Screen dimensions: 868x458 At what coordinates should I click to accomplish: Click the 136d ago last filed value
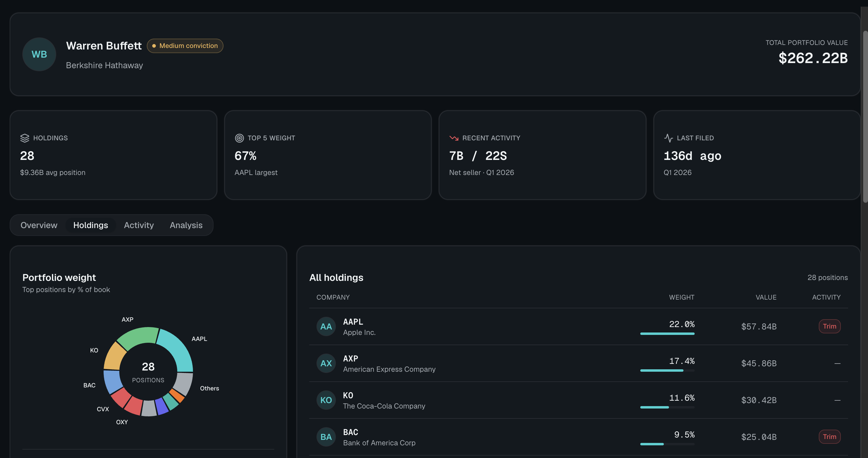click(x=693, y=156)
